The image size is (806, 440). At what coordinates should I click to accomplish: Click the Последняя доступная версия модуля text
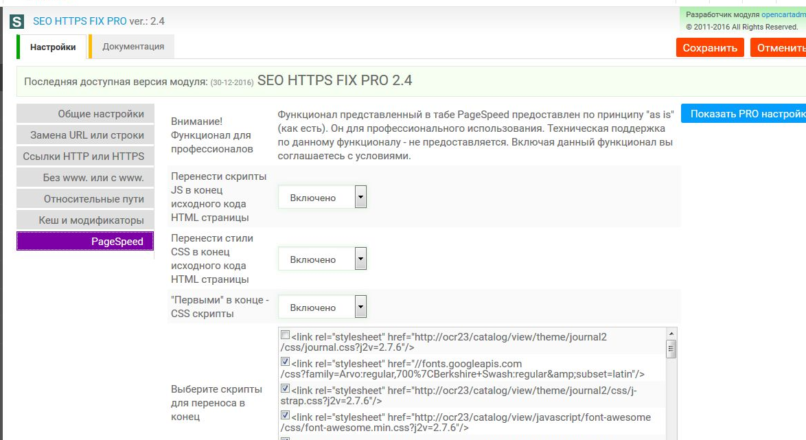point(116,82)
